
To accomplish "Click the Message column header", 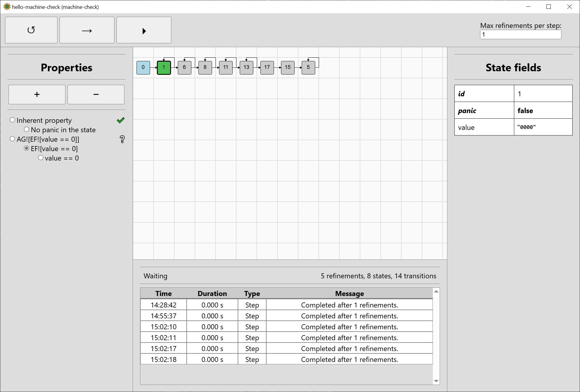I will (349, 294).
